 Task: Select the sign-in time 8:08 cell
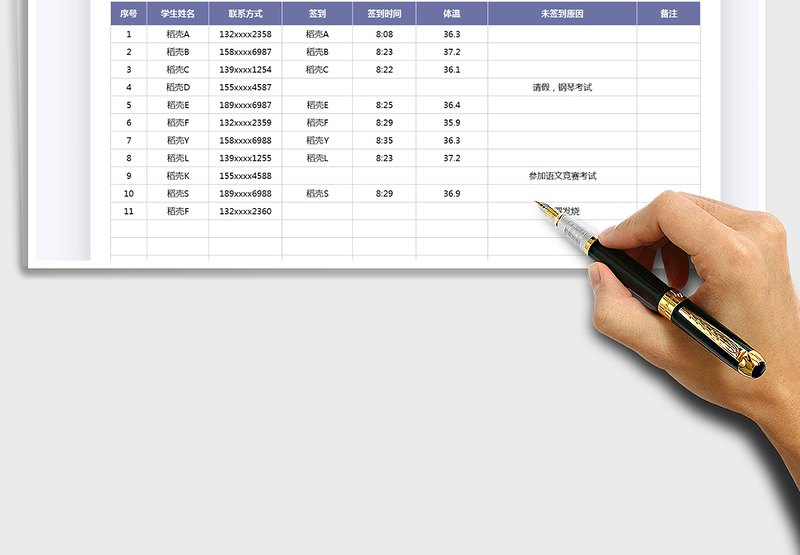[384, 34]
